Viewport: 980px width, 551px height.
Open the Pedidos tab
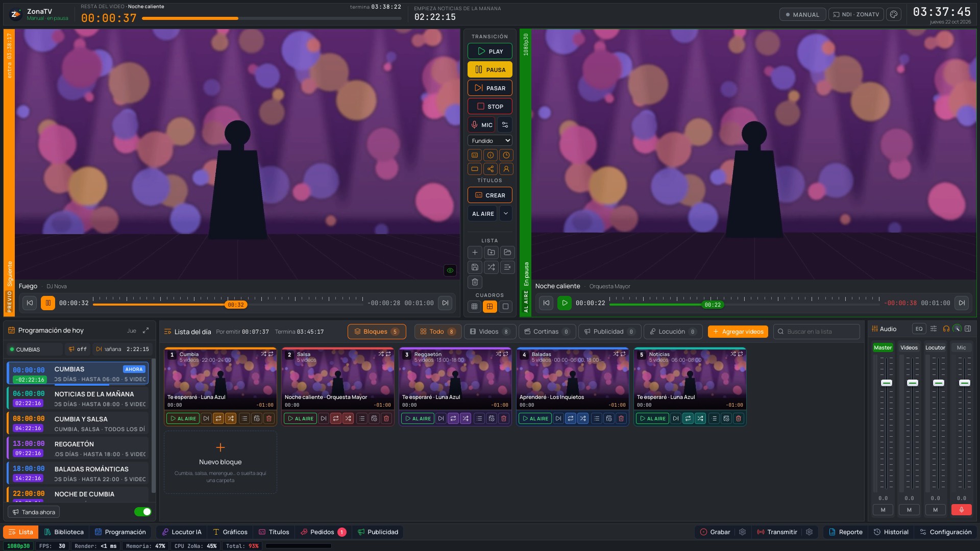(x=323, y=532)
